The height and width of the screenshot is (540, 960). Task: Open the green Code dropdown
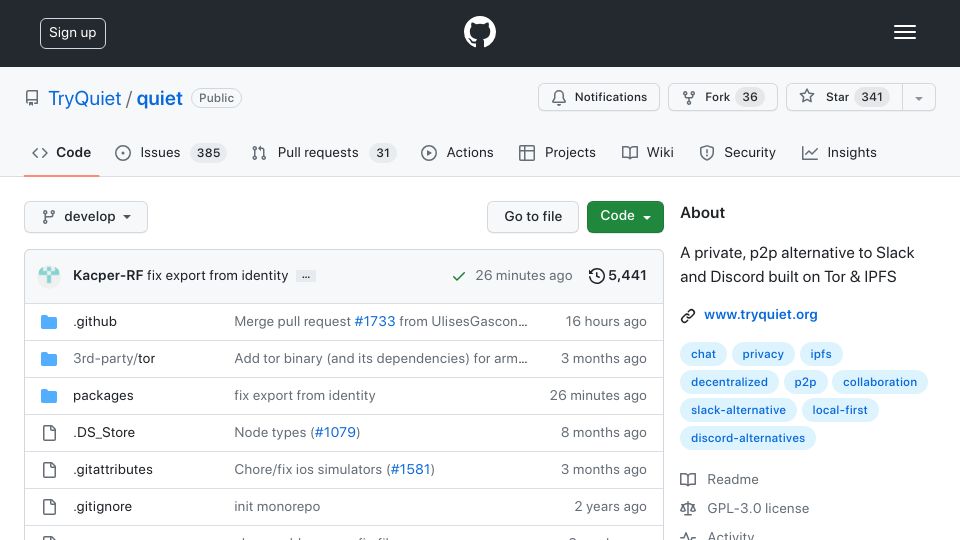coord(625,217)
